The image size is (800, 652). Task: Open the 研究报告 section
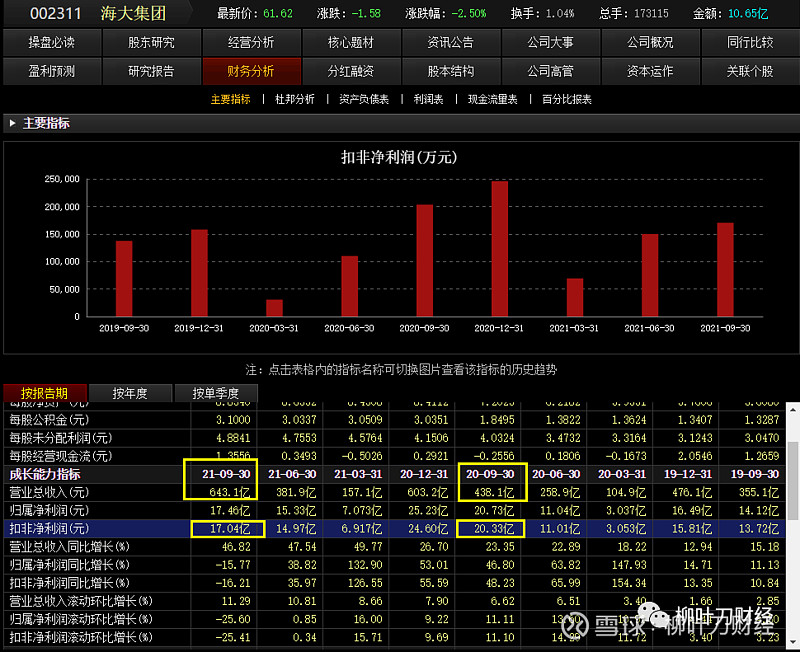click(152, 71)
